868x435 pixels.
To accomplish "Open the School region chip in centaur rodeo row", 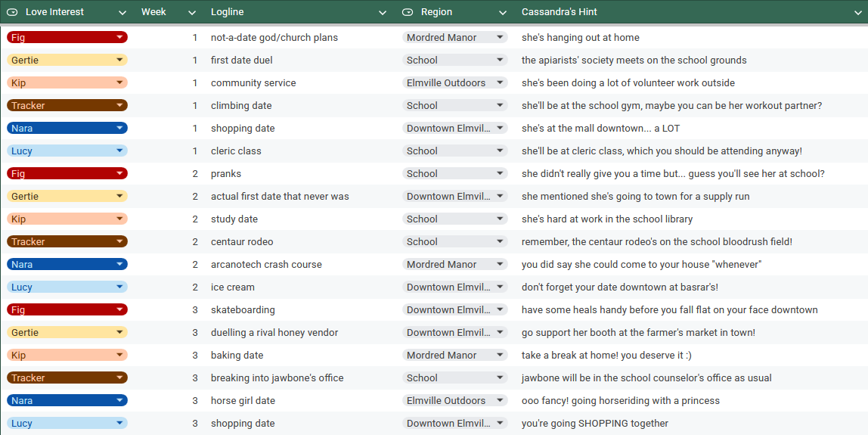I will [454, 241].
